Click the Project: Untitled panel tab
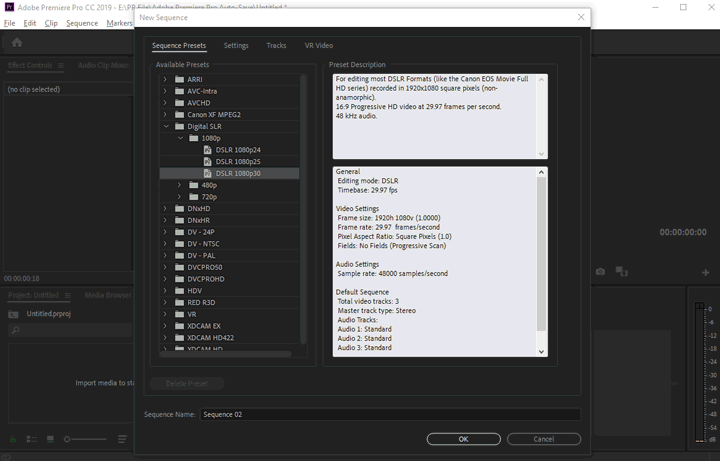Screen dimensions: 720x461 (34, 295)
